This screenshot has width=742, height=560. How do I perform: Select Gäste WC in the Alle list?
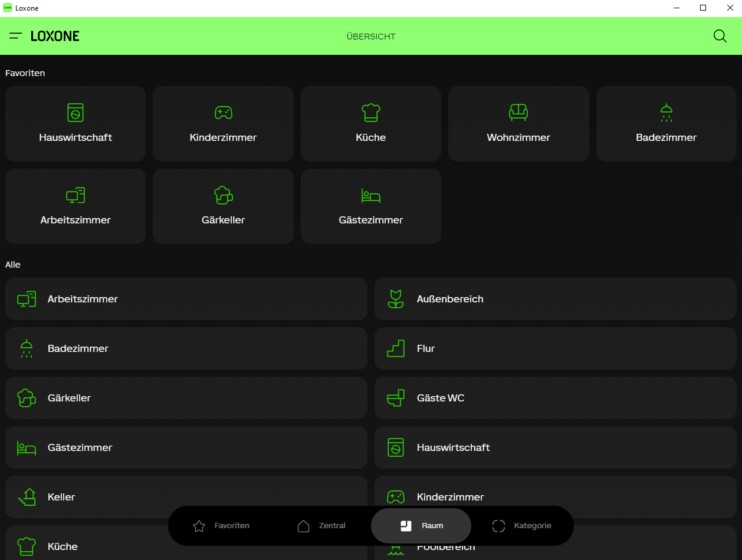pyautogui.click(x=556, y=398)
